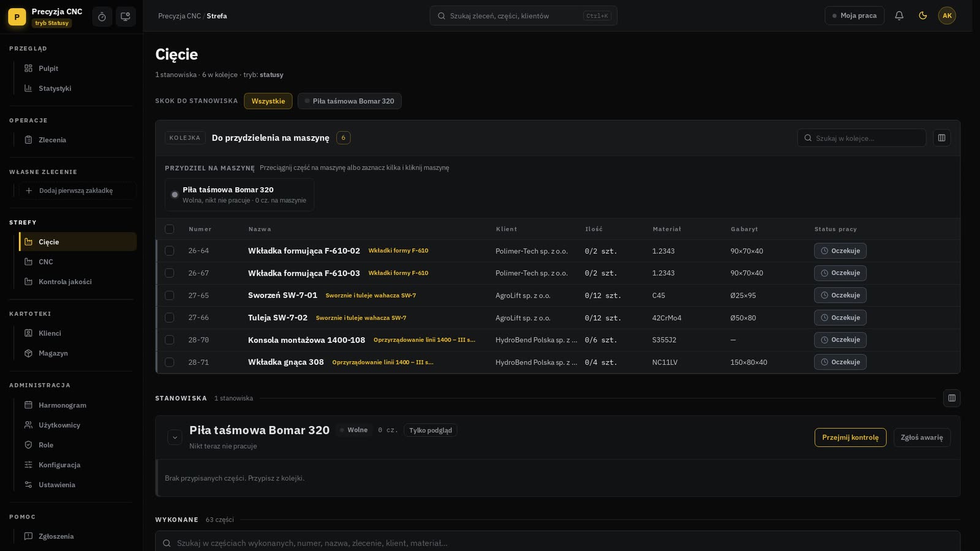Select the checkbox for row 28-71

(x=170, y=362)
